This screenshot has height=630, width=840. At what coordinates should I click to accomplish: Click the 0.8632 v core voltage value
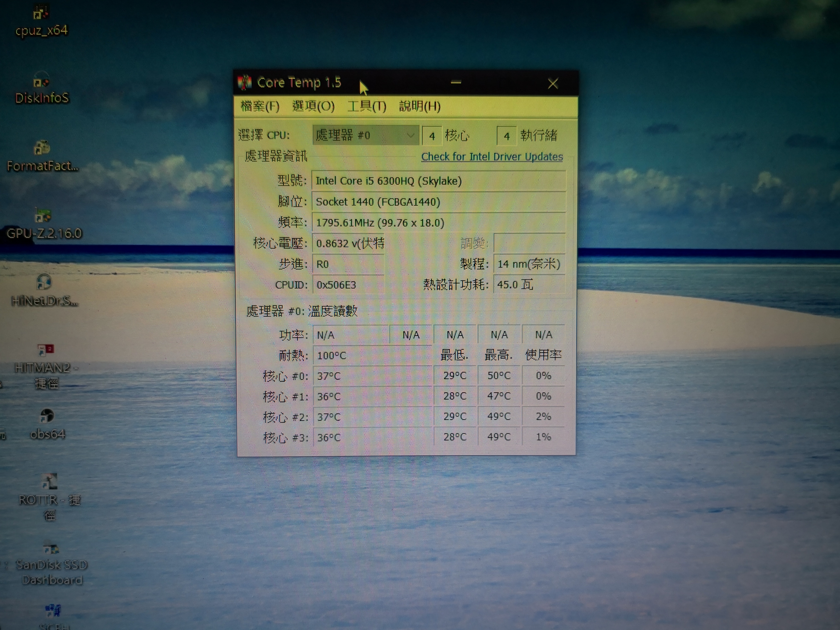pos(348,243)
